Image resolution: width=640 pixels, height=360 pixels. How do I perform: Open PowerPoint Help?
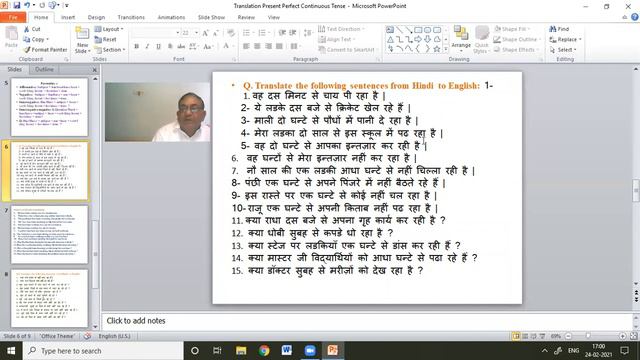coord(635,17)
